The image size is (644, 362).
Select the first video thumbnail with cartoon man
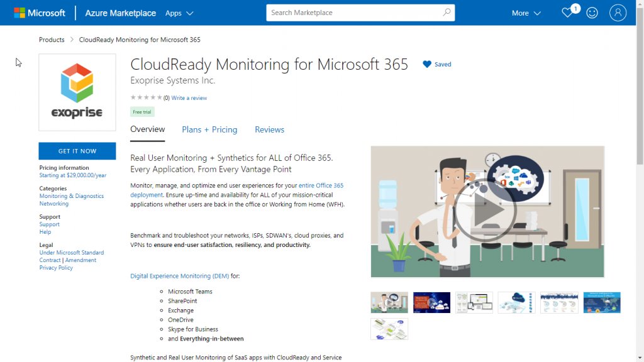click(x=389, y=302)
